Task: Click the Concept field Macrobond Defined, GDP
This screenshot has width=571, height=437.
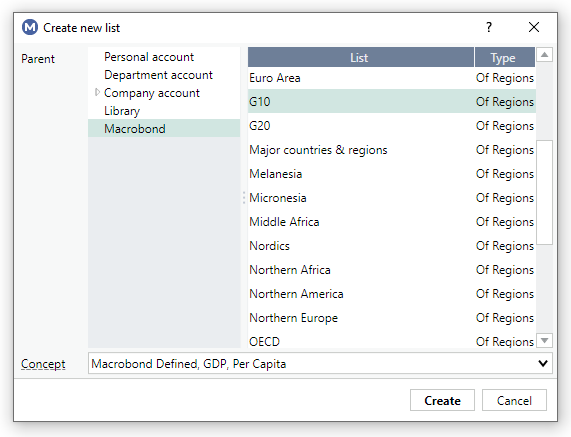Action: (x=320, y=363)
